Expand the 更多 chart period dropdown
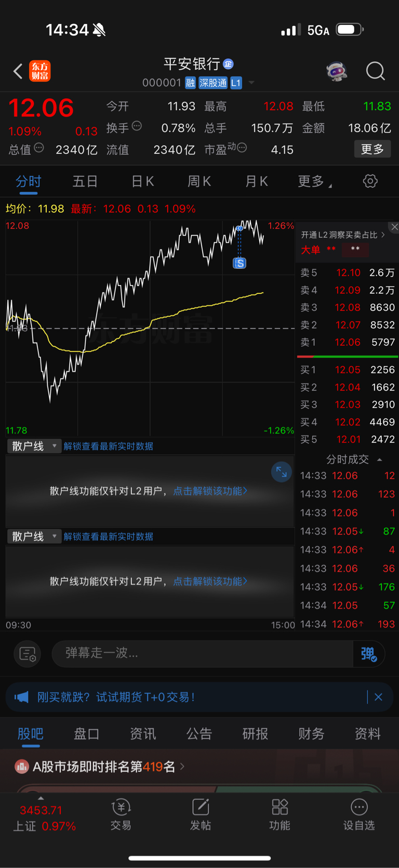The width and height of the screenshot is (399, 868). [315, 181]
